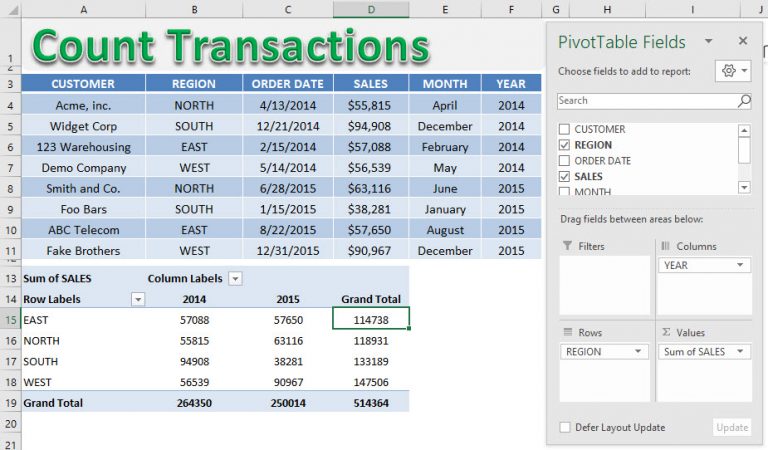Open the PivotTable Fields tools gear menu
The height and width of the screenshot is (450, 768).
[733, 72]
